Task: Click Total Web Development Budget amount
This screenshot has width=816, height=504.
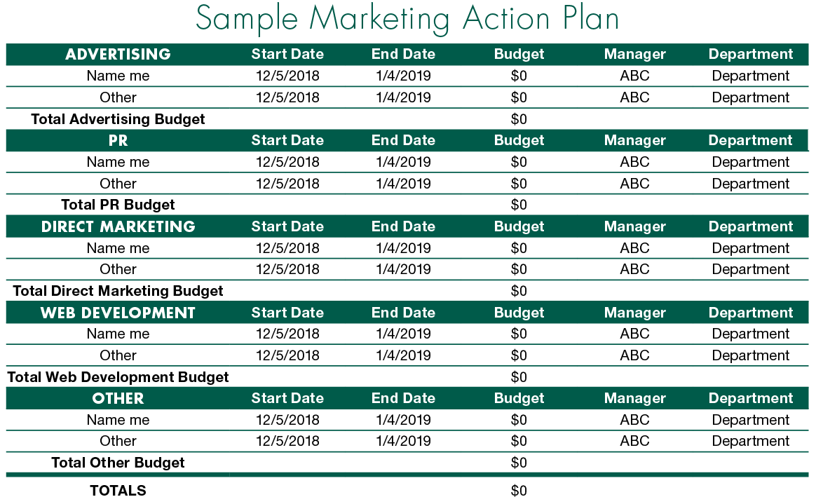Action: (519, 377)
